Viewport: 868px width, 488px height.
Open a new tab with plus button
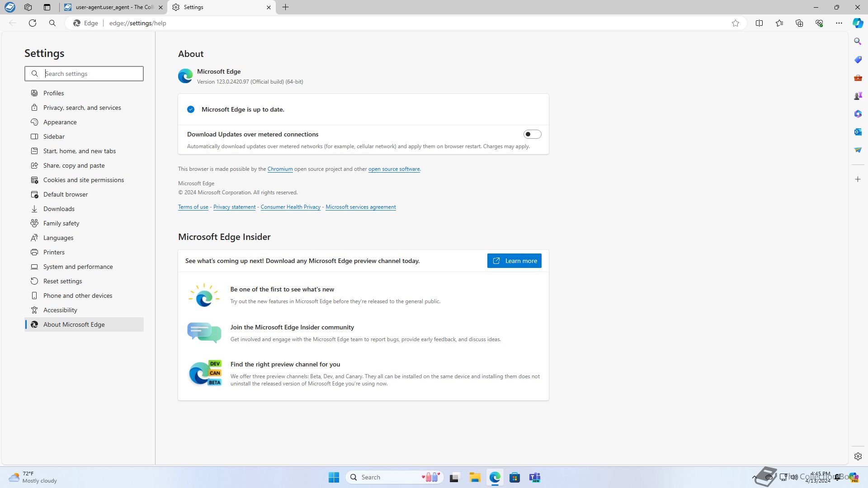285,7
